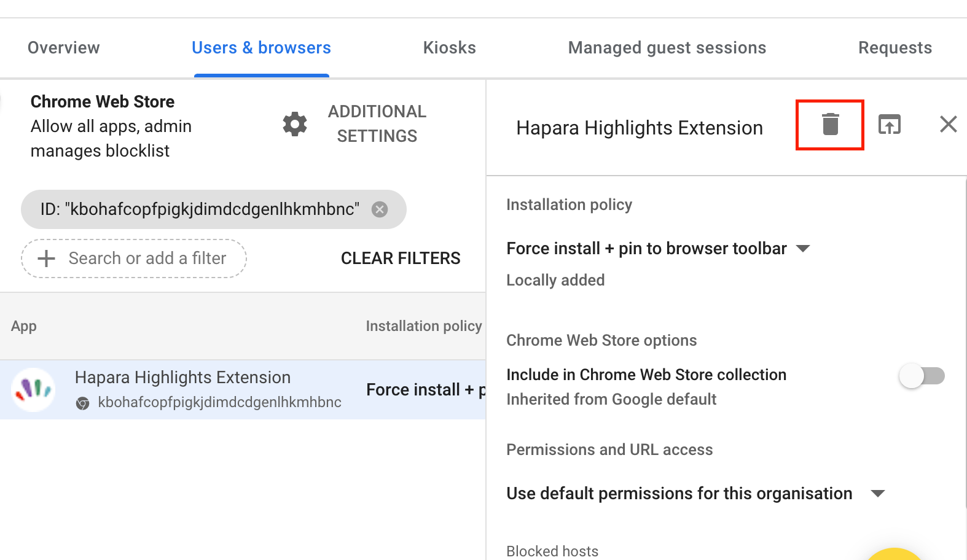Select the Hapara Highlights Extension row name

[x=183, y=378]
